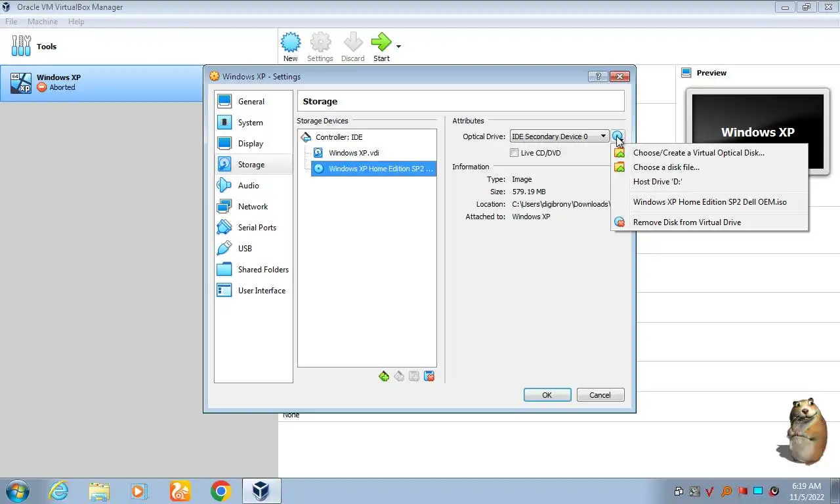Open the Network settings category
Viewport: 840px width, 504px height.
253,206
